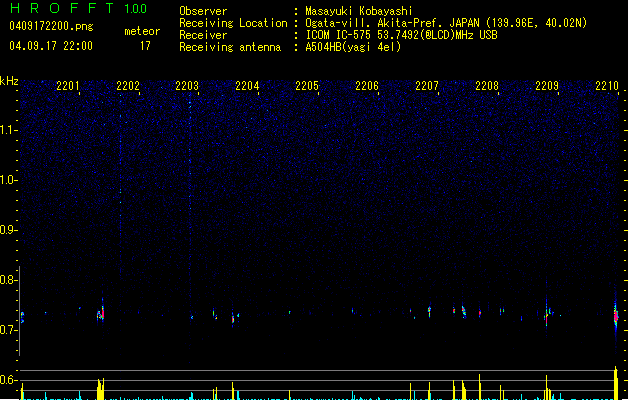
Task: Click antenna text A504HB(yagi 4el)
Action: 353,47
